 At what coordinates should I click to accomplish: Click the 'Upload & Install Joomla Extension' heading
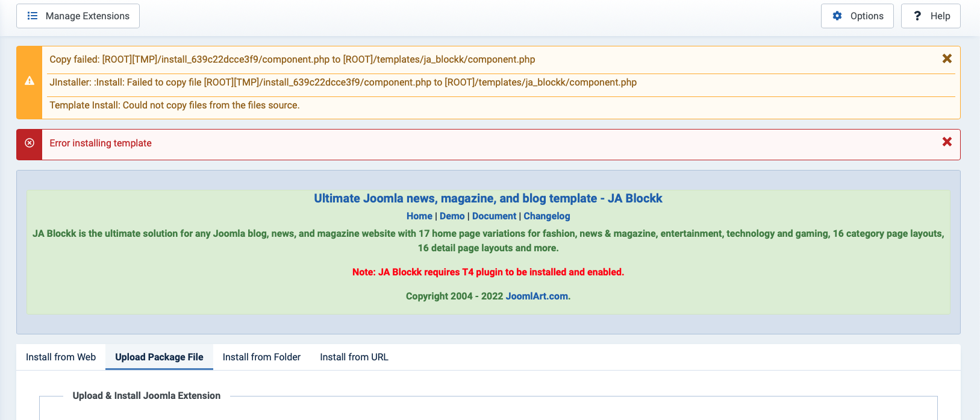(146, 395)
